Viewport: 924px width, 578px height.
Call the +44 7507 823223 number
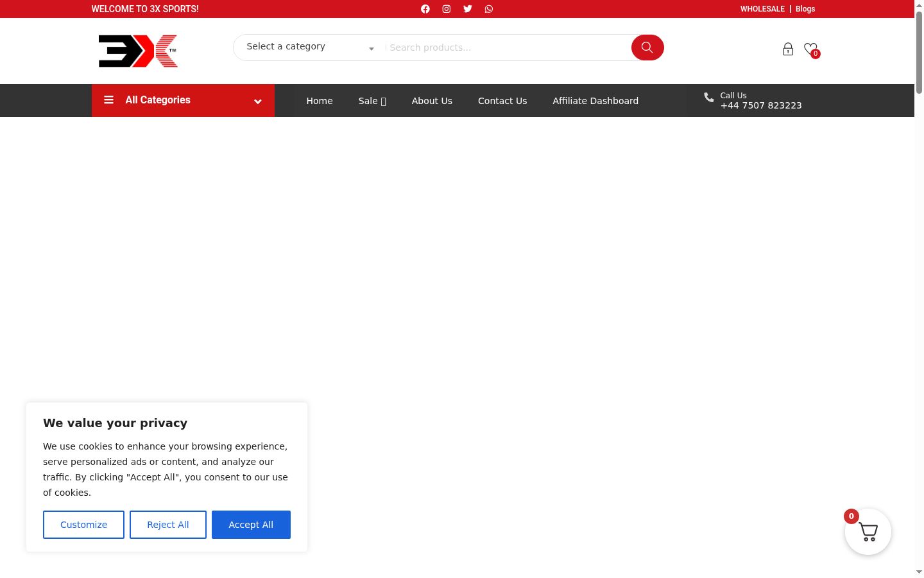tap(761, 105)
